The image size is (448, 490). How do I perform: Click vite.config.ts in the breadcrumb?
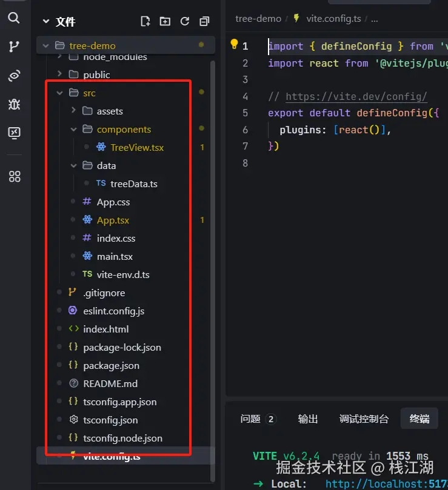click(333, 19)
